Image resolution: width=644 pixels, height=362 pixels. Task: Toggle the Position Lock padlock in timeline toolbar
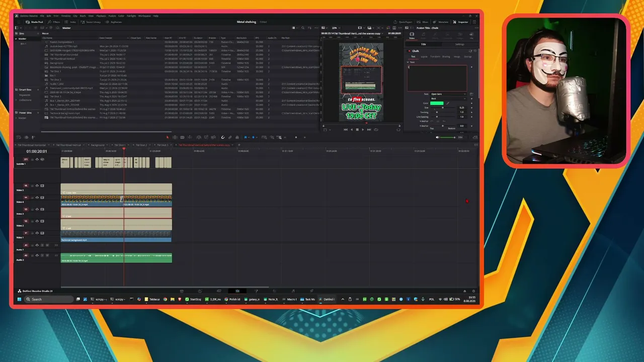237,137
